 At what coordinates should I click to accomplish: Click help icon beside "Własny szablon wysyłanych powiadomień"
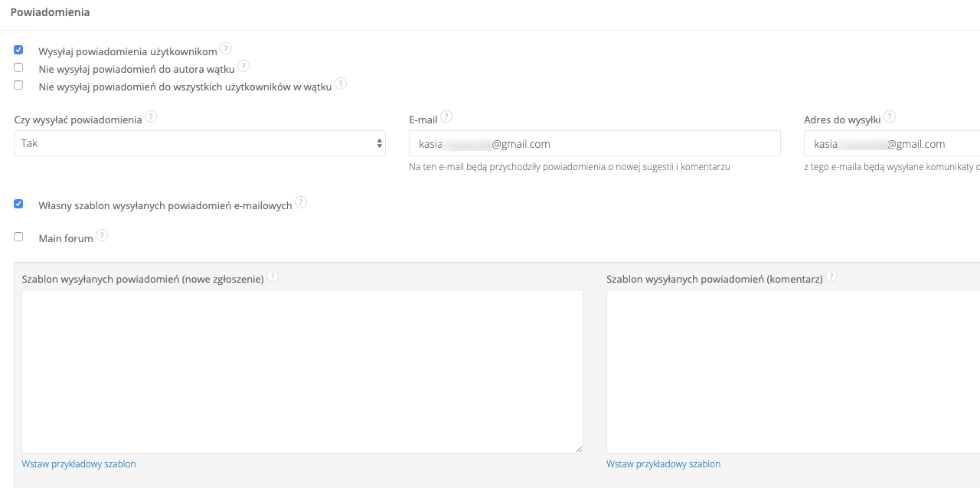click(x=301, y=202)
